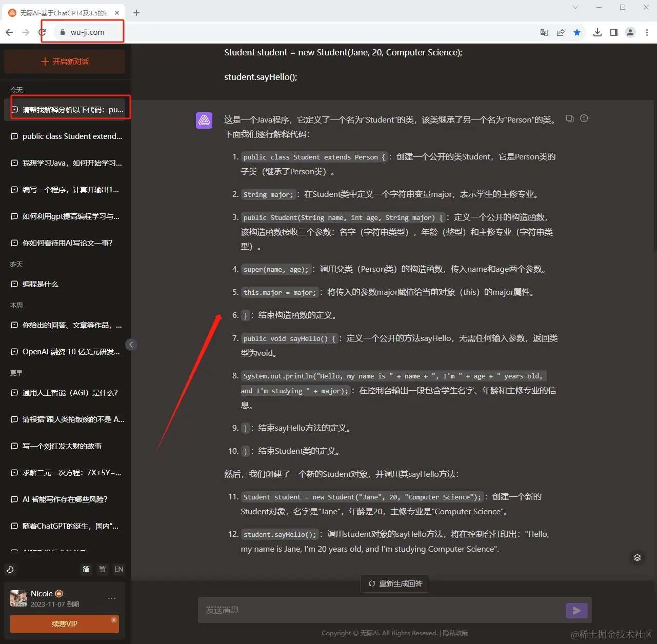
Task: Collapse the sidebar with the left chevron
Action: click(x=131, y=345)
